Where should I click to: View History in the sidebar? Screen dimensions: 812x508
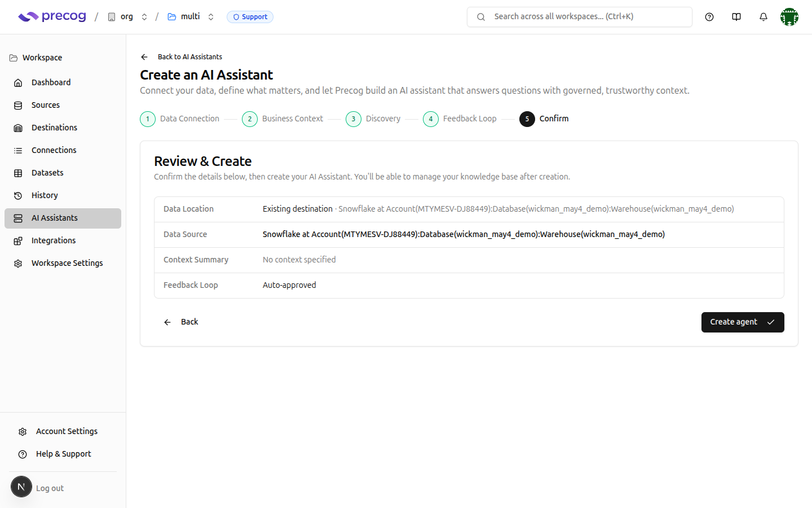pyautogui.click(x=63, y=195)
